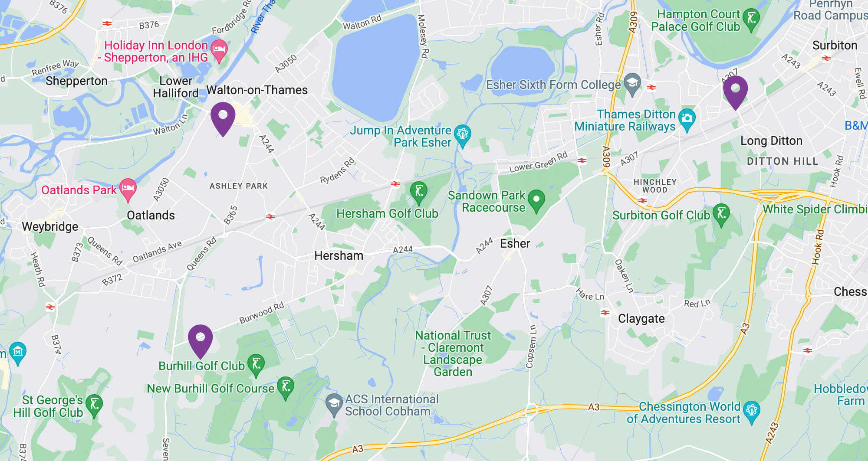This screenshot has width=868, height=461.
Task: Click the Hersham town label
Action: 339,256
